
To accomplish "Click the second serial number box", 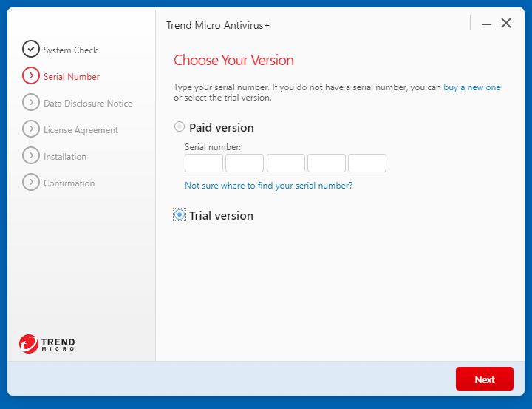I will coord(245,163).
